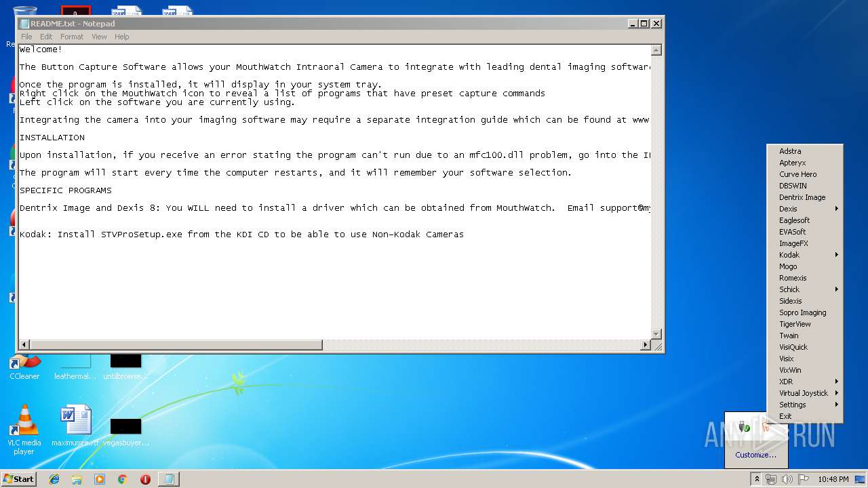Click the 'SPECIFIC PROGRAMS' text line

pyautogui.click(x=66, y=190)
